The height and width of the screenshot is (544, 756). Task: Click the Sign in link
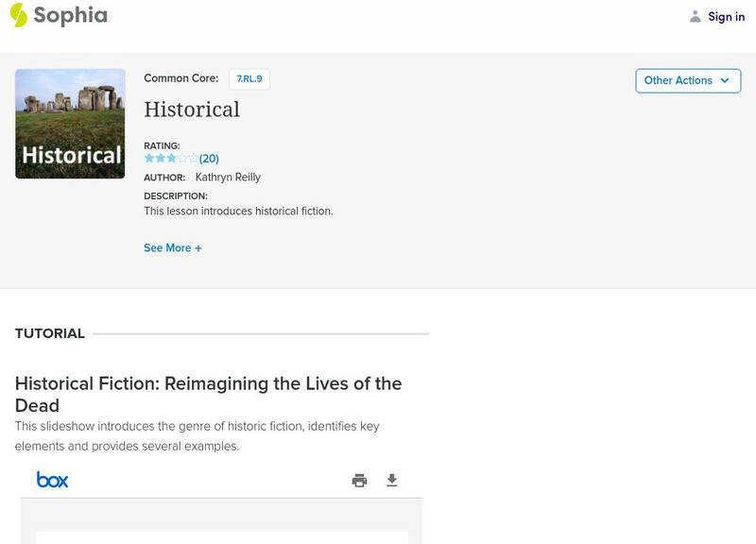tap(726, 16)
